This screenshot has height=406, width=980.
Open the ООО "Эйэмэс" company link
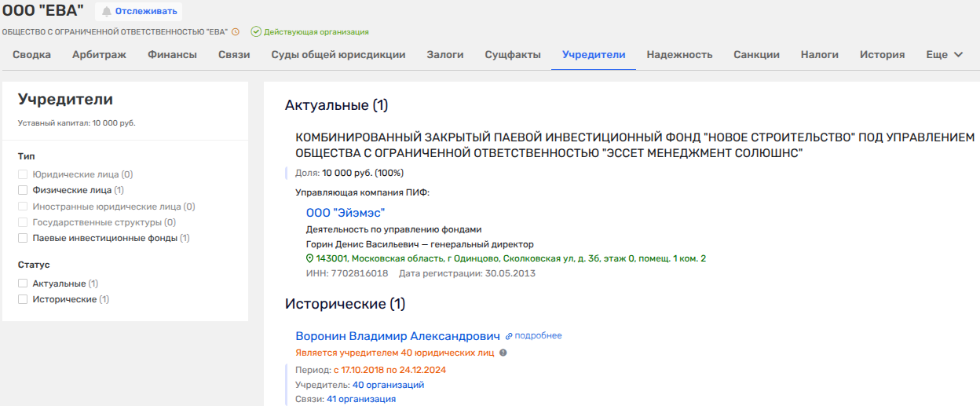click(x=346, y=213)
